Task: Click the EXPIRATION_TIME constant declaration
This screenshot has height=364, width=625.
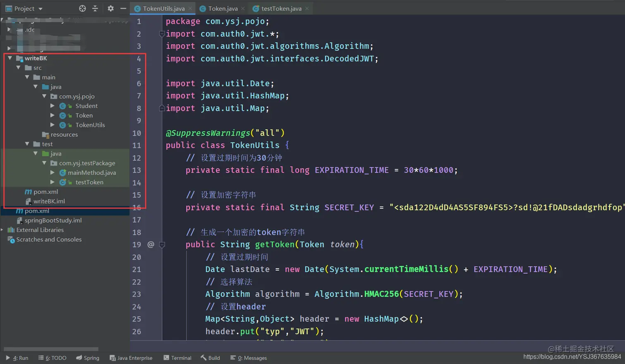Action: point(352,170)
